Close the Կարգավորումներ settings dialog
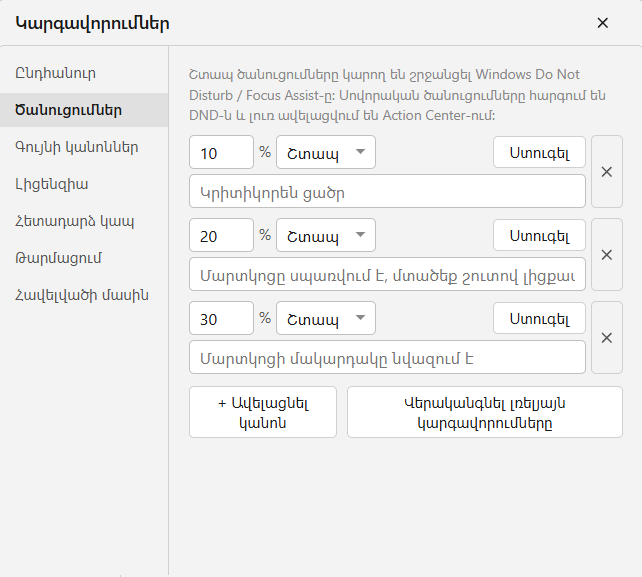The height and width of the screenshot is (577, 642). point(602,23)
